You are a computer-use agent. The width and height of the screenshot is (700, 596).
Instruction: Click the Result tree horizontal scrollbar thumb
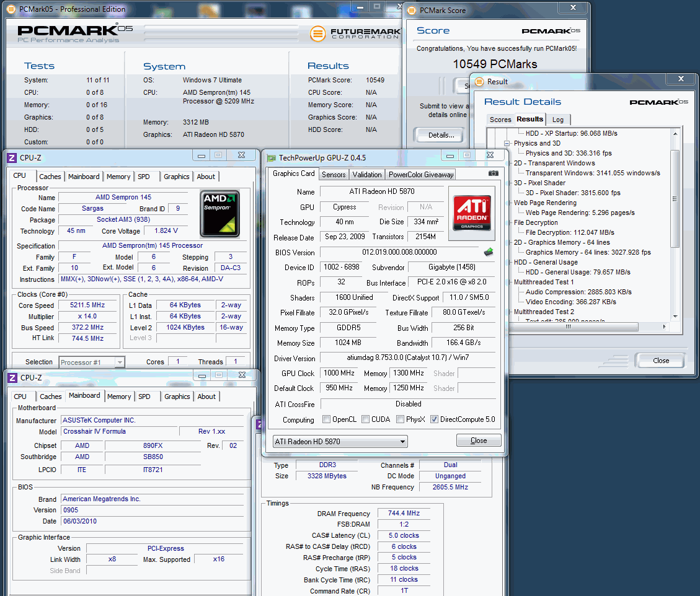pyautogui.click(x=569, y=327)
